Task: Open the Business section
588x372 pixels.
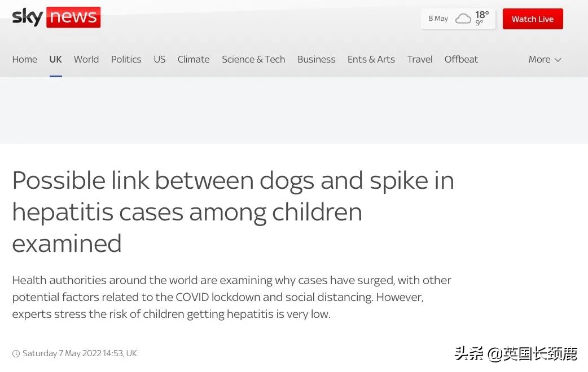Action: (x=316, y=59)
